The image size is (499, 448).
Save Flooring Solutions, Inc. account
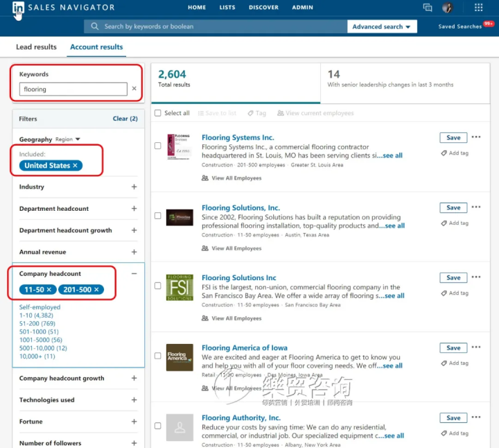coord(453,207)
